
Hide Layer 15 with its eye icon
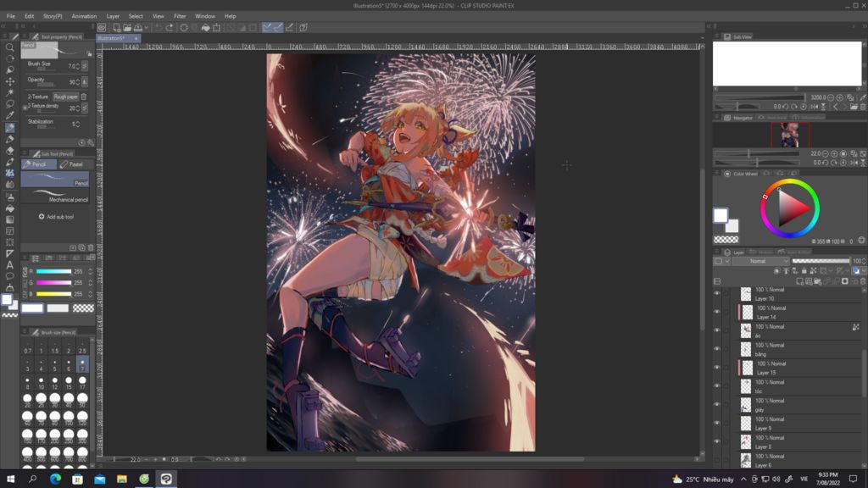(x=717, y=368)
